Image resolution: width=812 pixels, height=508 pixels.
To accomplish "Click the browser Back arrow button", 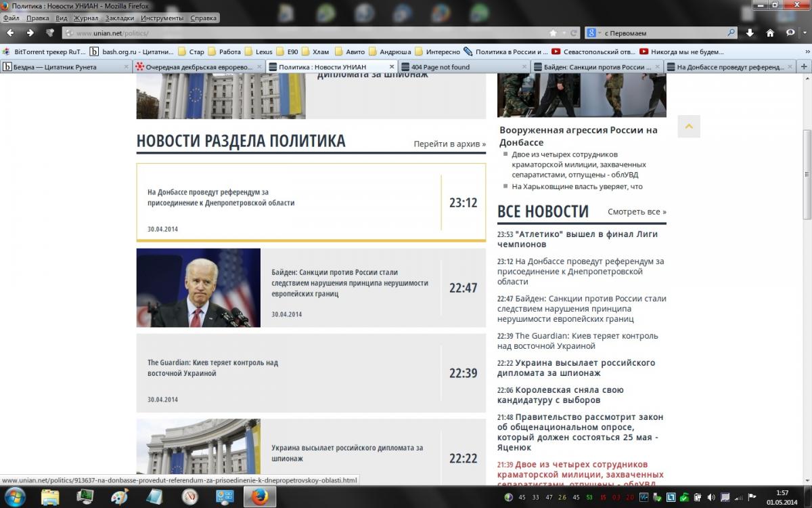I will click(x=10, y=33).
